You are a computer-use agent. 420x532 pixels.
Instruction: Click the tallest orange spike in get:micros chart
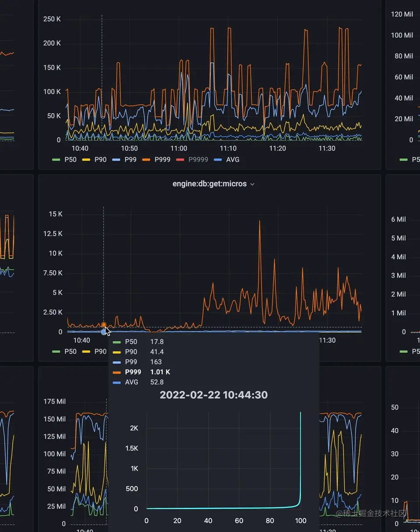(260, 222)
